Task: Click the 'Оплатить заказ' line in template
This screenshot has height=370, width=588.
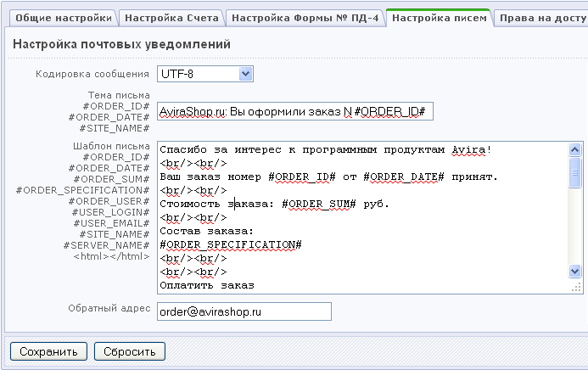Action: pos(207,286)
